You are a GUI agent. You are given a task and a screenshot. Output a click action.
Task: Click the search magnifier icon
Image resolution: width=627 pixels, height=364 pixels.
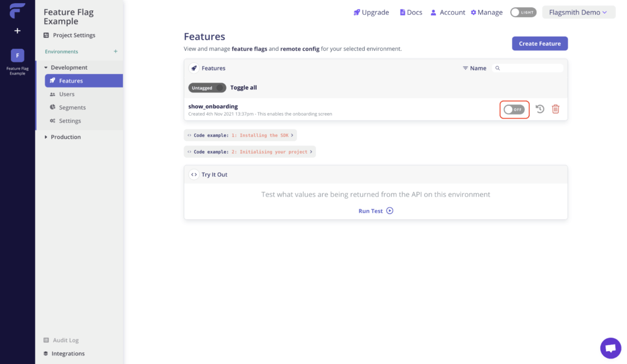click(x=497, y=69)
